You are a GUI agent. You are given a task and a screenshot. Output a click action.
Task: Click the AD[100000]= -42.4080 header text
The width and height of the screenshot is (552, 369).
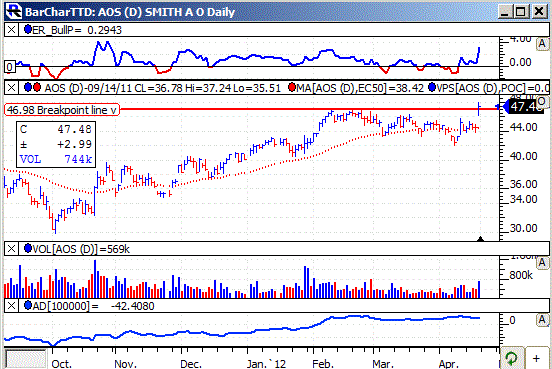(93, 306)
